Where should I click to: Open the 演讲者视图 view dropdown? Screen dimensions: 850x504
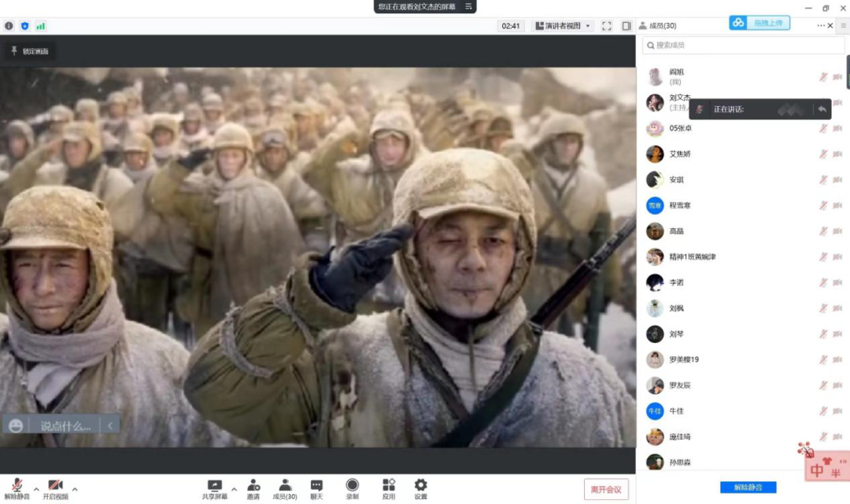tap(564, 26)
